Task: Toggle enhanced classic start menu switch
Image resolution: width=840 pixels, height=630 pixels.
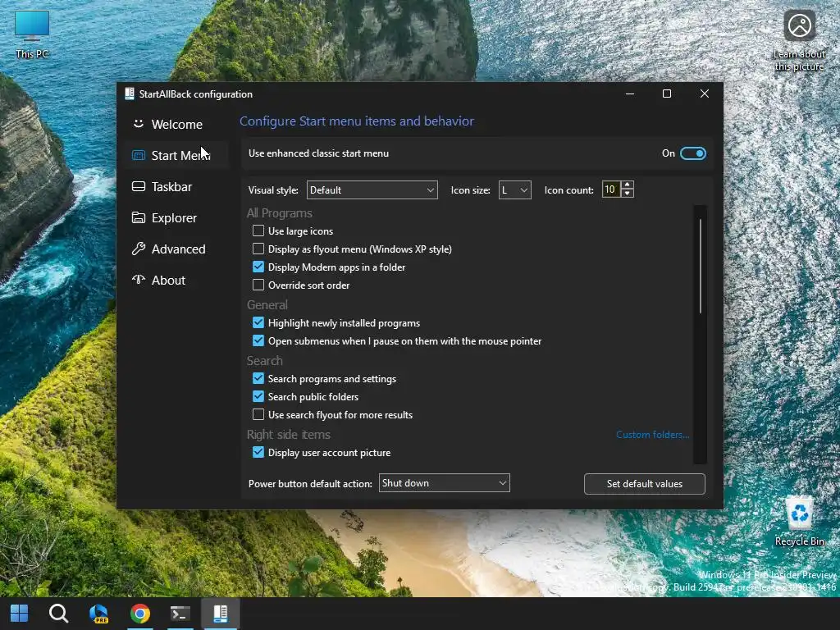Action: (692, 153)
